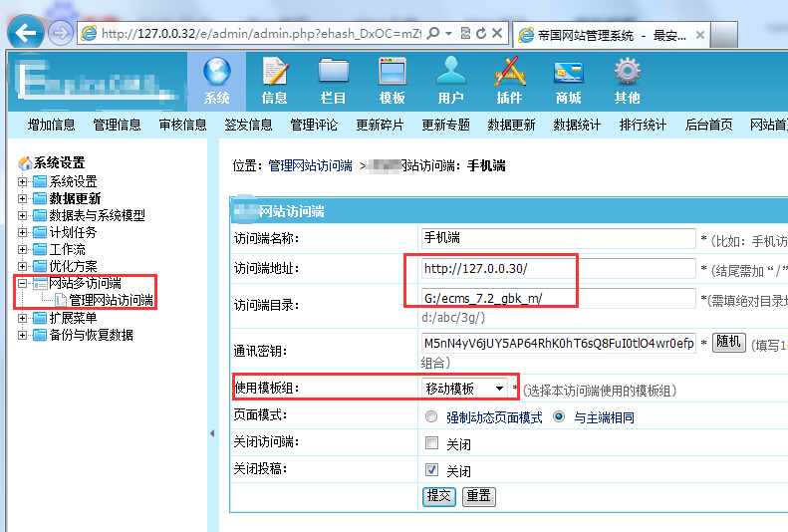This screenshot has height=532, width=788.
Task: Open the 信息 document icon section
Action: 275,81
